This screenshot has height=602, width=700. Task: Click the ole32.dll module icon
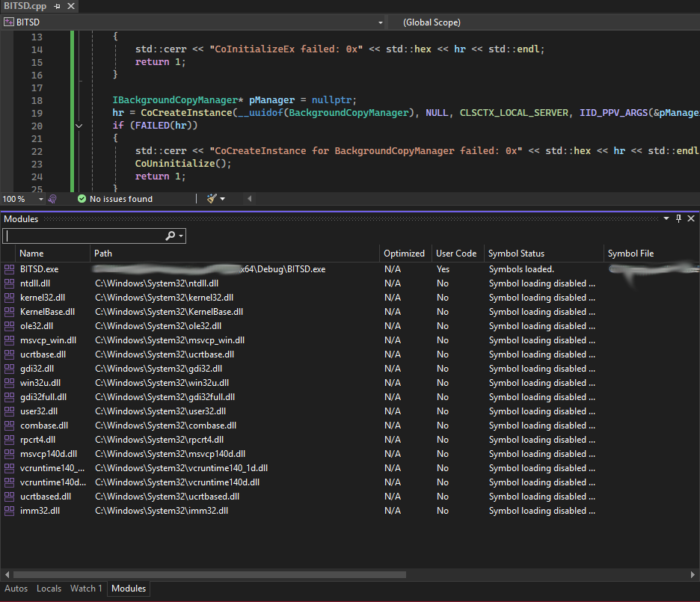click(9, 326)
